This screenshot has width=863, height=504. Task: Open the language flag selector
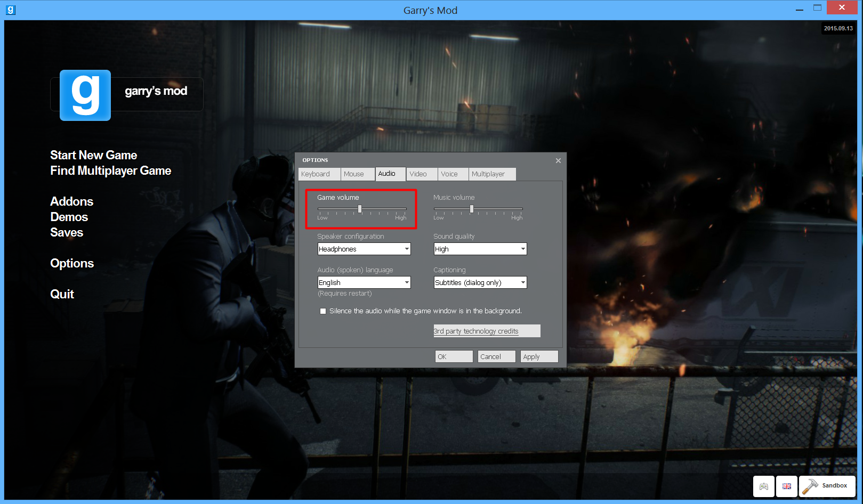(x=787, y=486)
